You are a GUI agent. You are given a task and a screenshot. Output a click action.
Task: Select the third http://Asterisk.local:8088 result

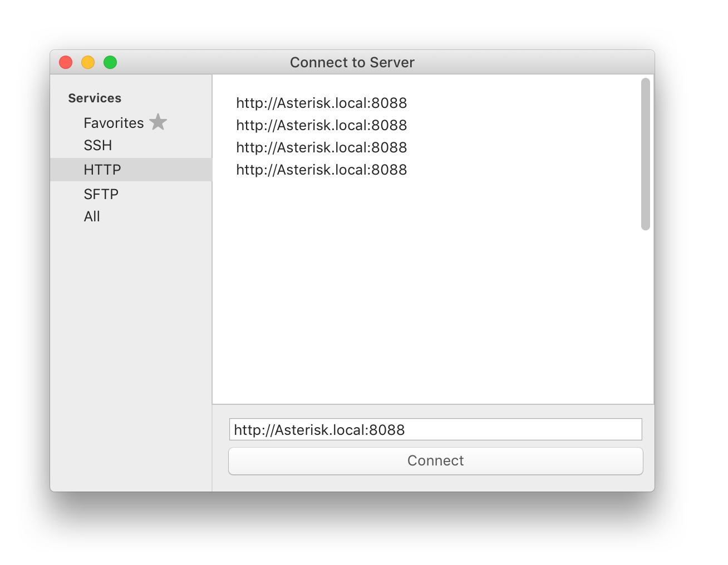pos(322,147)
